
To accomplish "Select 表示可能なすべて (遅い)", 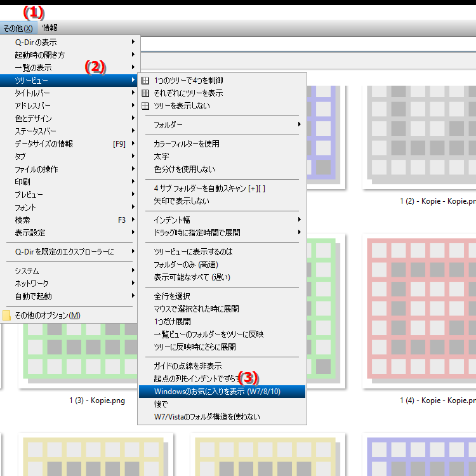I will point(222,277).
